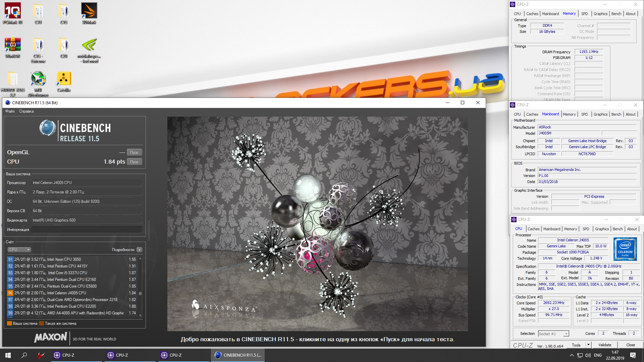Image resolution: width=644 pixels, height=362 pixels.
Task: Open the Socket #1 selection dropdown
Action: coord(553,334)
